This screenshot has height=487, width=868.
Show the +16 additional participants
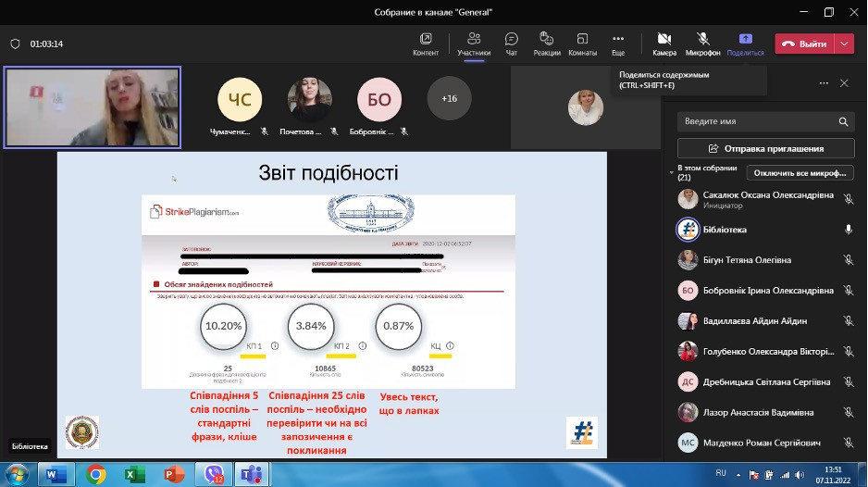coord(449,98)
